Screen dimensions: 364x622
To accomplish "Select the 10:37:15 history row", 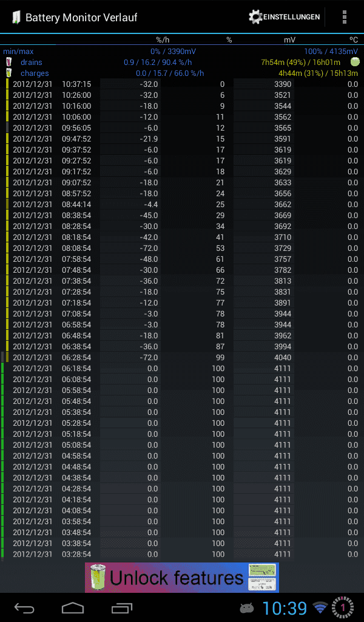I will pyautogui.click(x=182, y=84).
